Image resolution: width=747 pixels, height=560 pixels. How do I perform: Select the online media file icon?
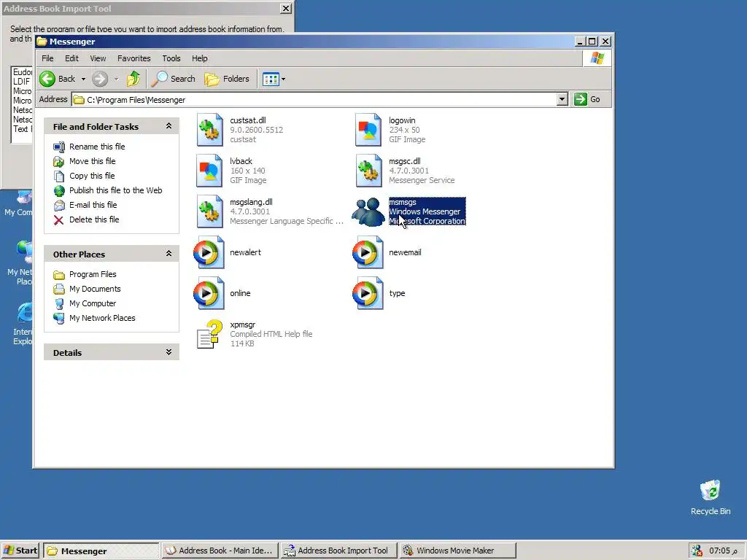[x=209, y=293]
